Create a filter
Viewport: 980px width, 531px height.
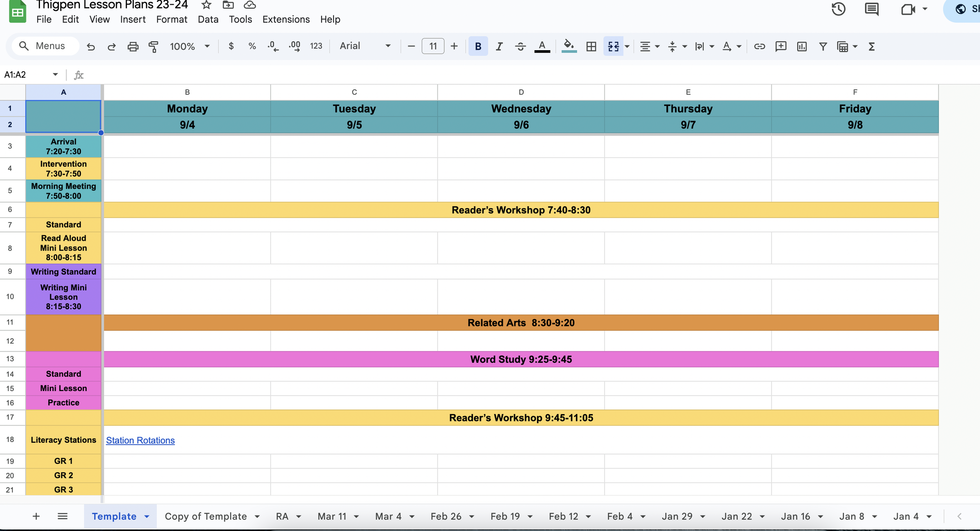[822, 46]
